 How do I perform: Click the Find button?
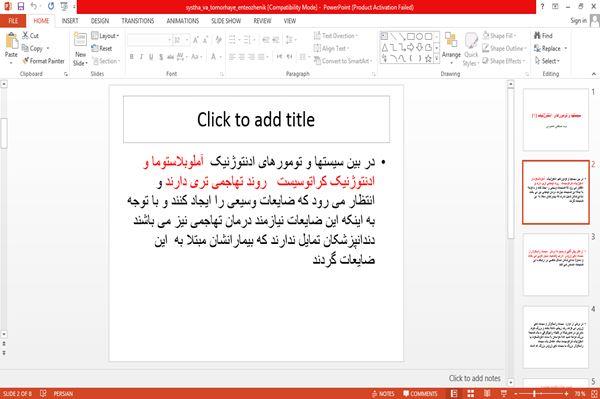(x=543, y=36)
